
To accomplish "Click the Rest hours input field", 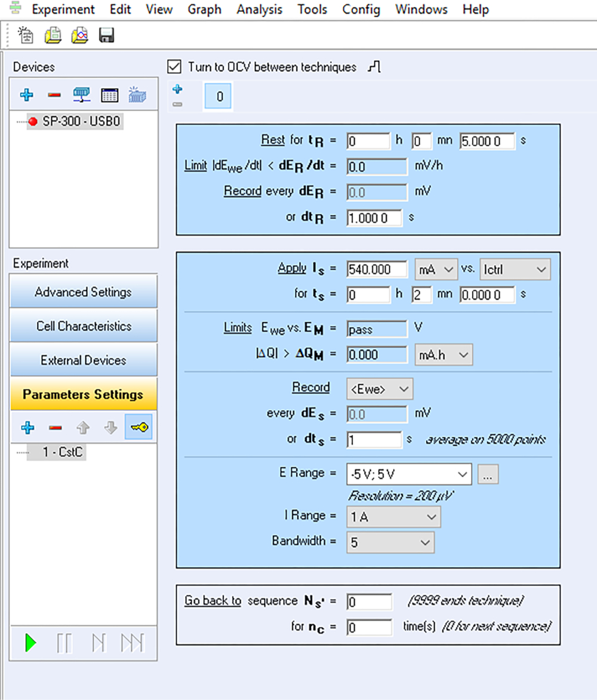I will tap(368, 142).
